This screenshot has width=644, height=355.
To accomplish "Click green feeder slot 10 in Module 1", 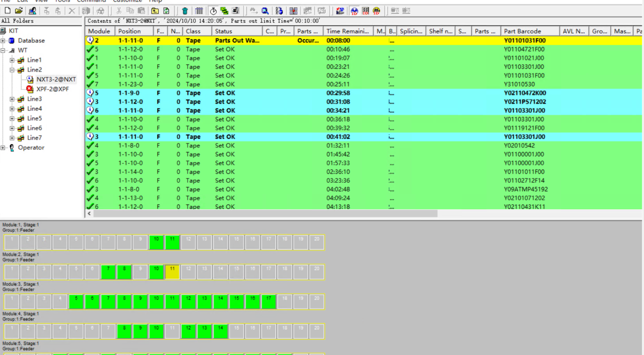I will (156, 242).
